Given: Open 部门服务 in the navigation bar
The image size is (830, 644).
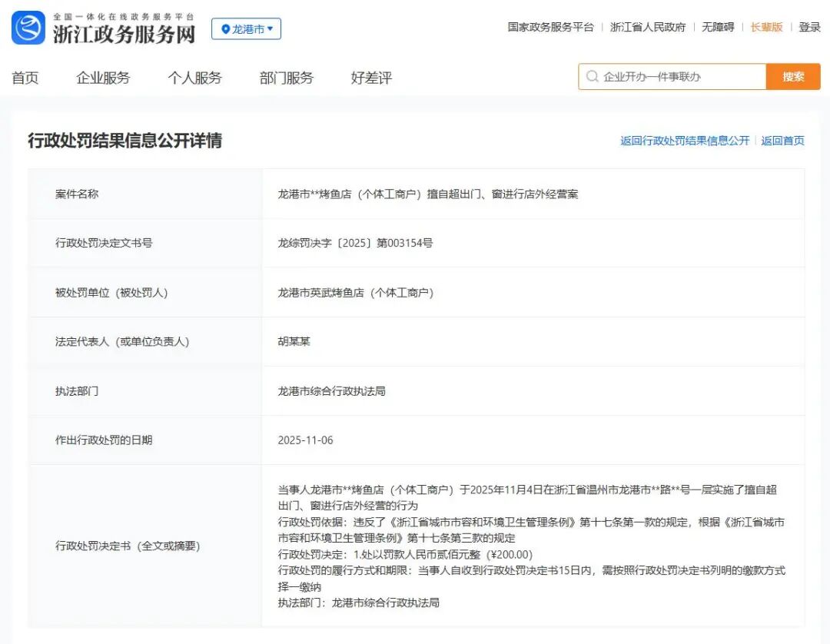Looking at the screenshot, I should tap(287, 78).
